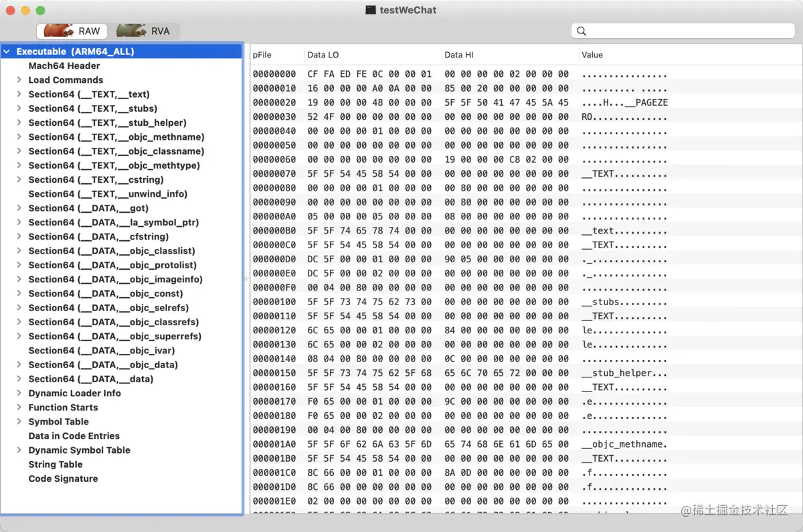This screenshot has height=532, width=803.
Task: Switch to the RAW view tab
Action: (72, 31)
